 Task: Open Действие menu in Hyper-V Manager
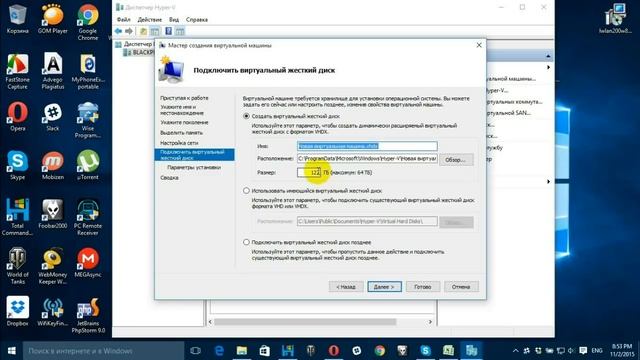pos(149,20)
